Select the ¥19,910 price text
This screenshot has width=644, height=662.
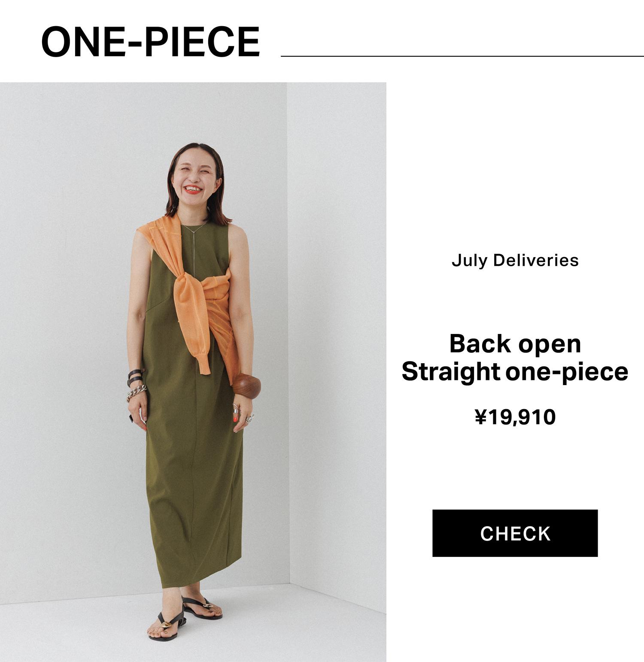(x=515, y=417)
